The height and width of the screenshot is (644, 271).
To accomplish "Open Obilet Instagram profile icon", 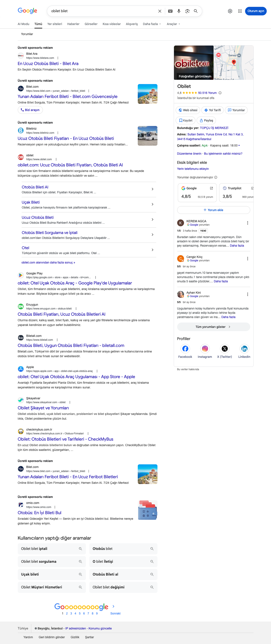I will pyautogui.click(x=205, y=348).
